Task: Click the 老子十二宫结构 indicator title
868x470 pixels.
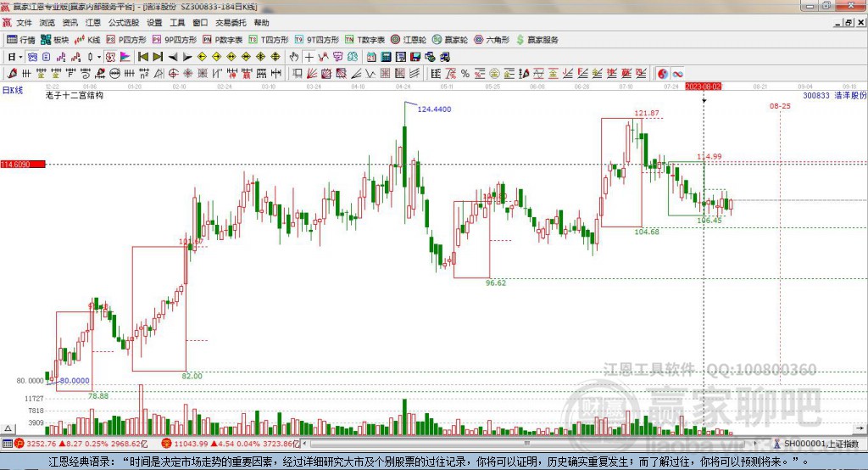Action: (75, 95)
